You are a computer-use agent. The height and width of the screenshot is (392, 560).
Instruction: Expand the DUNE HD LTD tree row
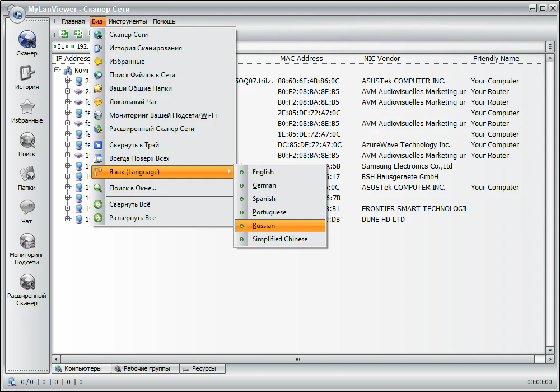[x=68, y=220]
